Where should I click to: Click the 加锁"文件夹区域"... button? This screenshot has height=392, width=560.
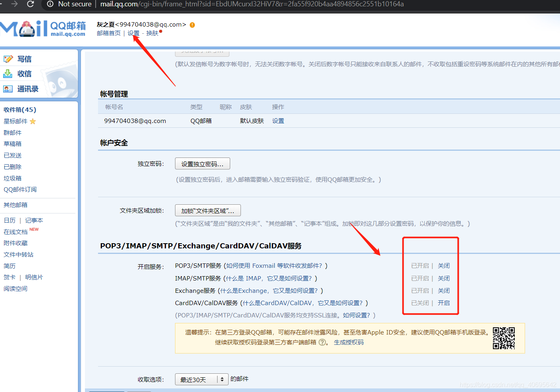(208, 211)
